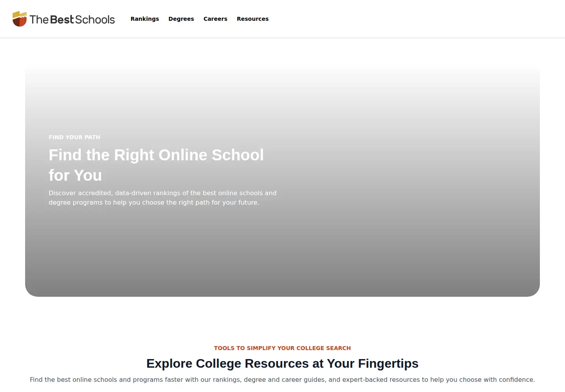
Task: Click 'Explore College Resources at Your Fingertips' heading
Action: coord(282,363)
